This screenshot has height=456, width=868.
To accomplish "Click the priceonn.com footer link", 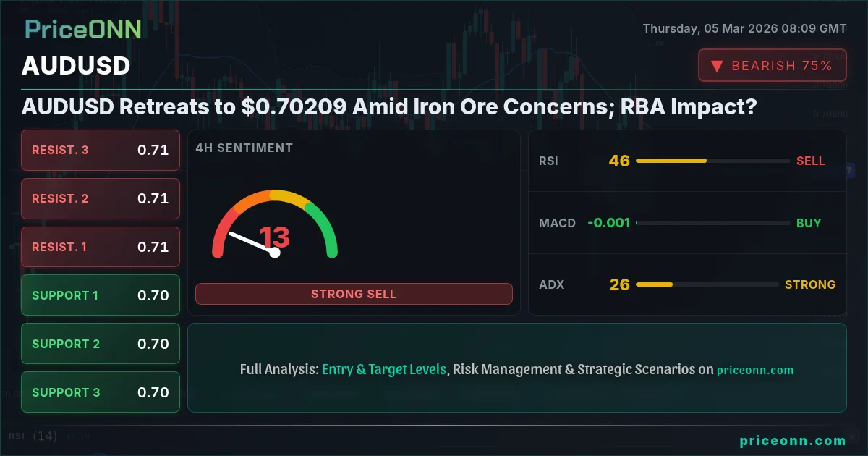I will [x=793, y=440].
